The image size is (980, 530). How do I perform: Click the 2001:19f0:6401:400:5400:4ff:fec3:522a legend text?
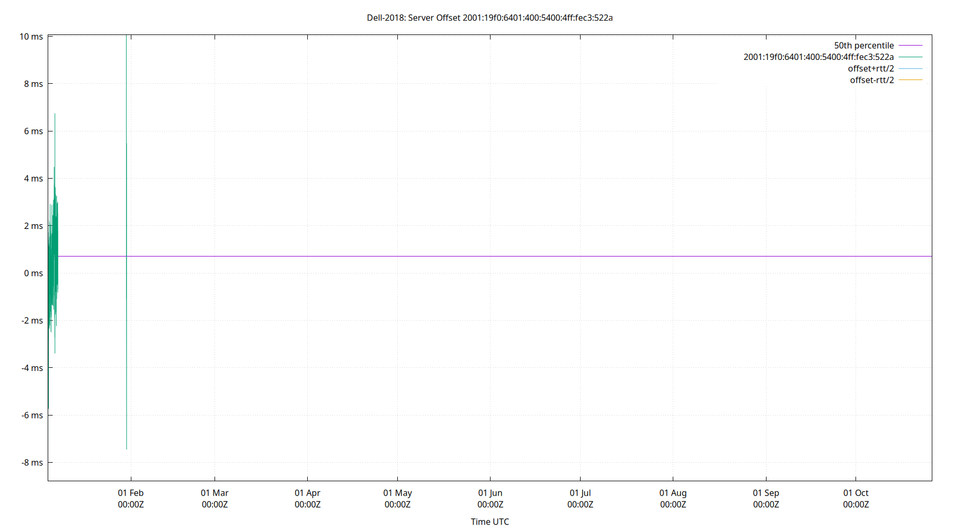[818, 57]
